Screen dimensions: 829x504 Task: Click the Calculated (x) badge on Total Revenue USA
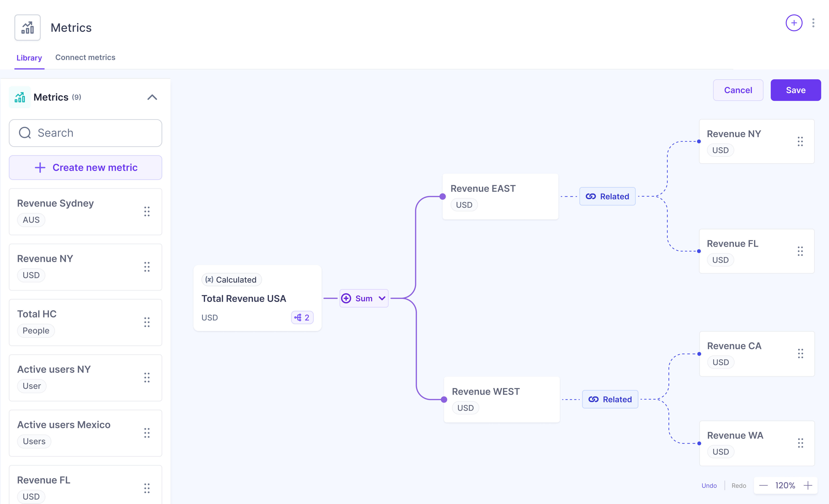click(x=231, y=279)
